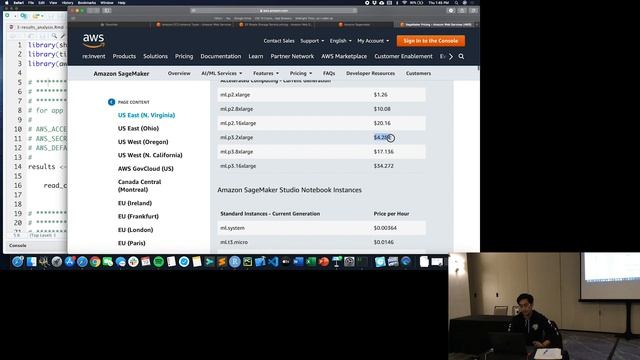640x360 pixels.
Task: Select the results_analysis.Rmd tab in RStudio
Action: [x=37, y=27]
